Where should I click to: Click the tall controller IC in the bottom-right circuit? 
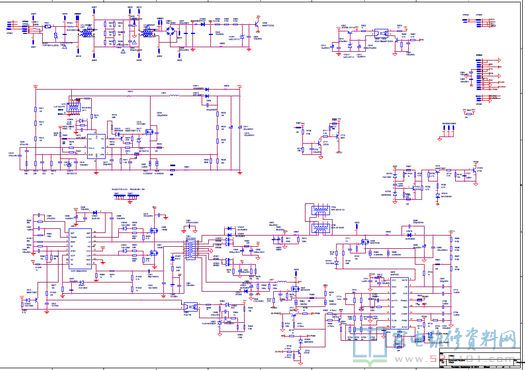[400, 302]
